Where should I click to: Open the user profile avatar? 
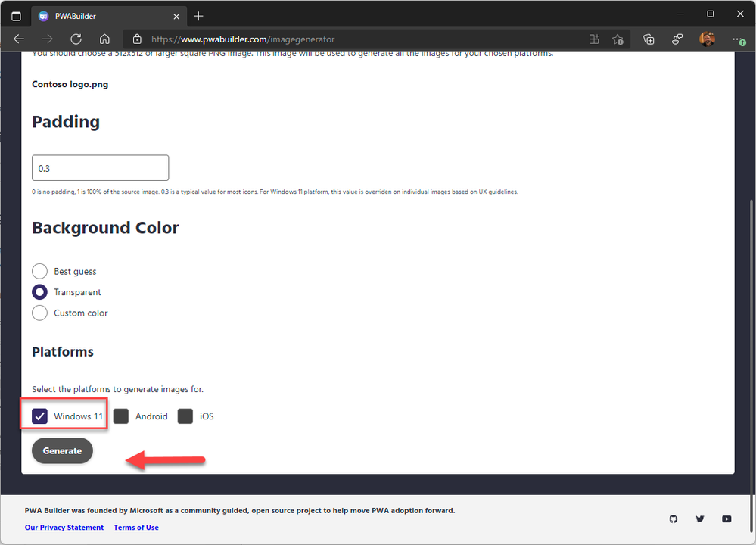[x=707, y=39]
